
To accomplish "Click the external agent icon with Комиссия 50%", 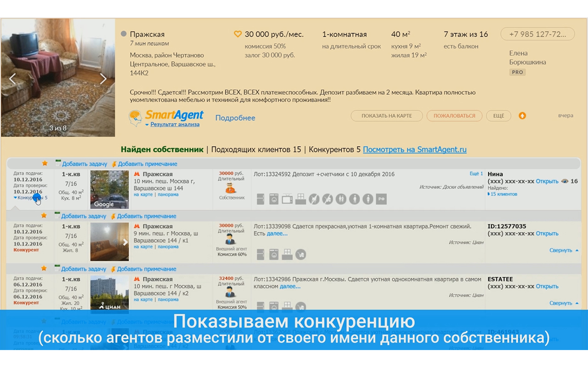I will [x=231, y=293].
